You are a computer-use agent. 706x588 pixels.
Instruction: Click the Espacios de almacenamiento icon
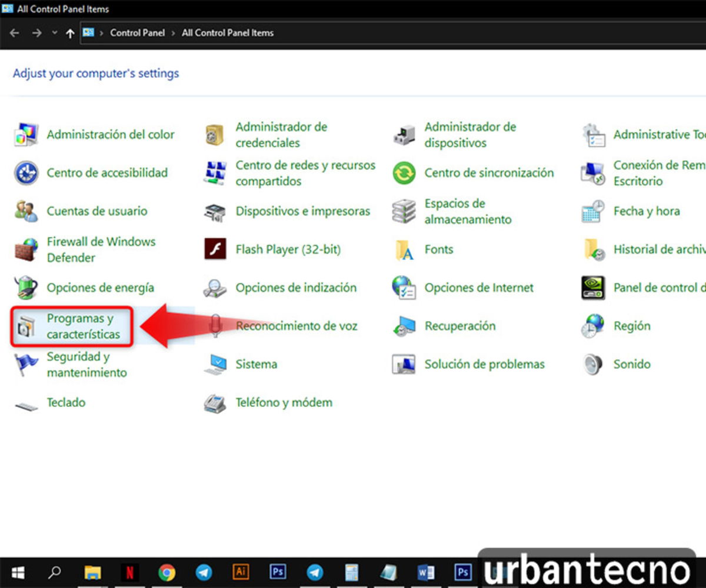click(x=404, y=211)
